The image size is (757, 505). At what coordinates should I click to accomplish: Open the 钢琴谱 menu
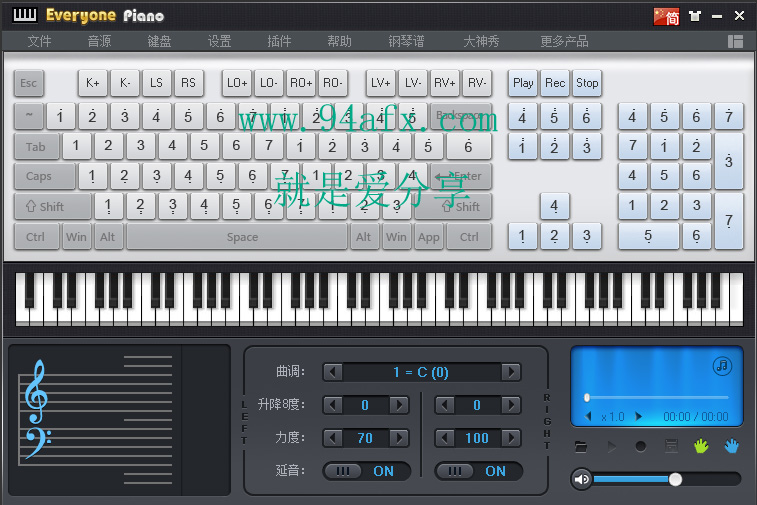(x=406, y=41)
